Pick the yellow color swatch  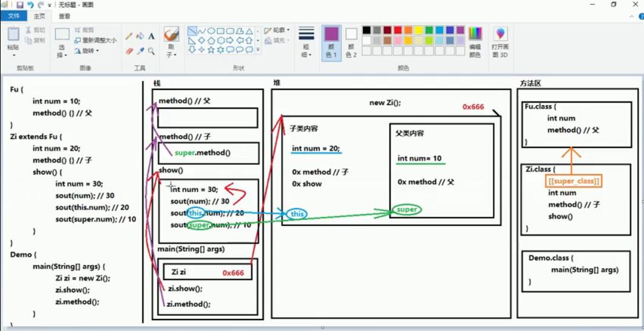point(418,30)
